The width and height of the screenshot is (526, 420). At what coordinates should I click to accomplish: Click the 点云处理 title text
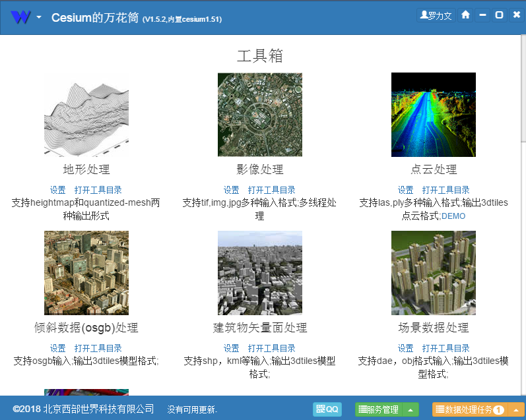click(434, 169)
